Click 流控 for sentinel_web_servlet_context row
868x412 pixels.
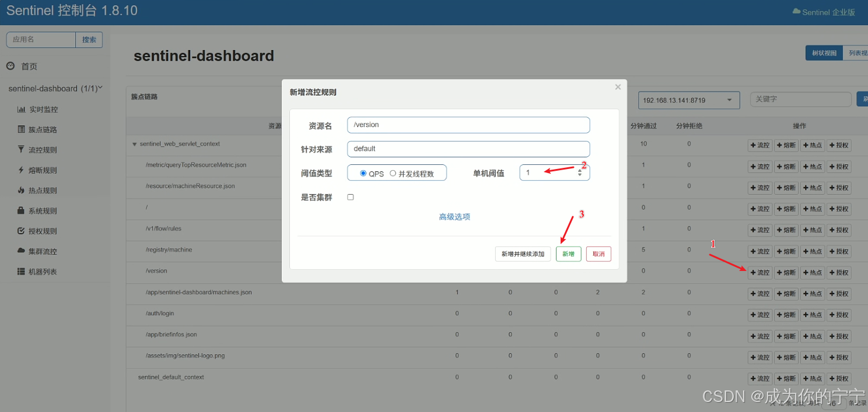pos(760,146)
